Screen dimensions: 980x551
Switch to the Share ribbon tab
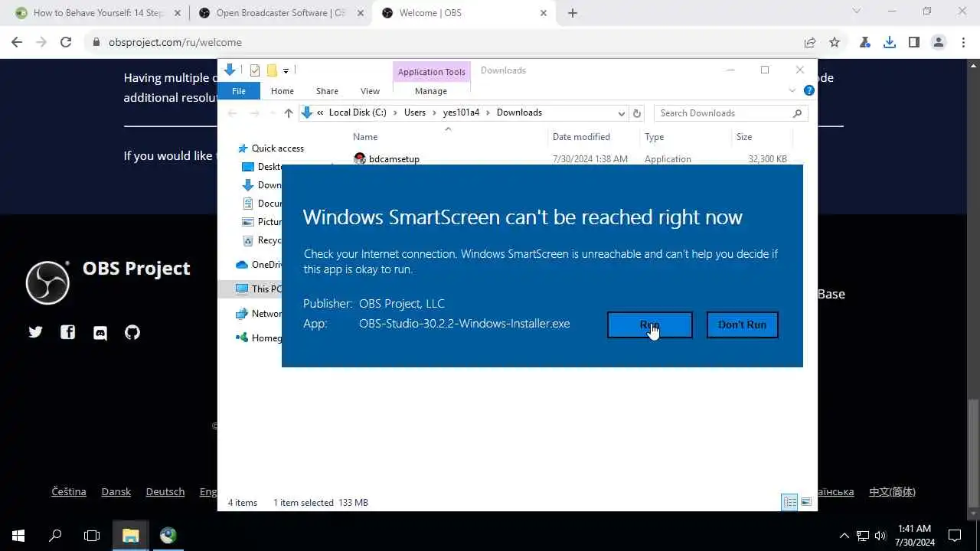(327, 91)
